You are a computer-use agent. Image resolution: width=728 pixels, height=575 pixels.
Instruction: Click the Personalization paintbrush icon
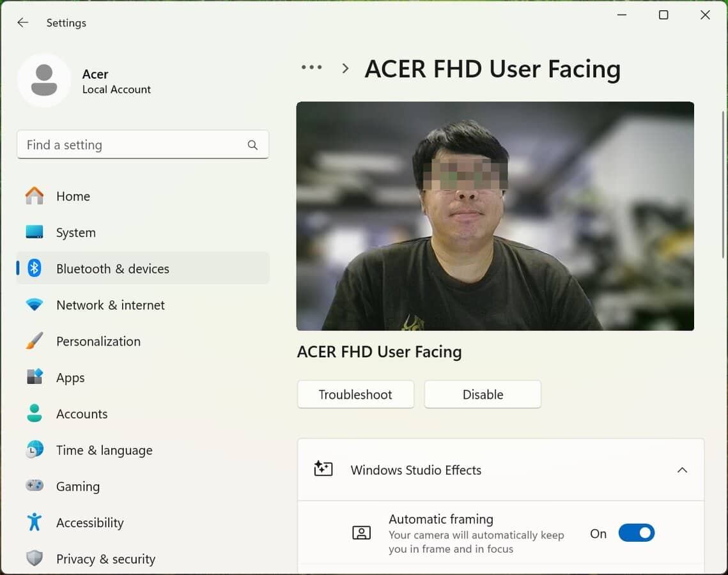tap(35, 341)
